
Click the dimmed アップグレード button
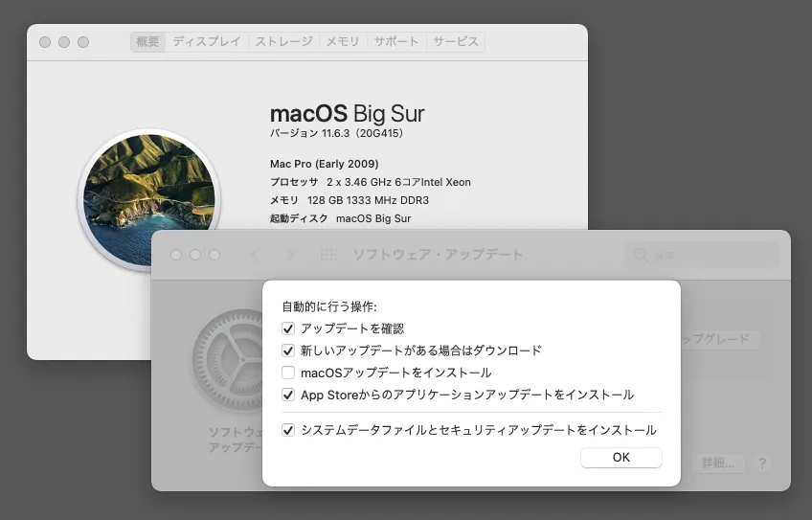[x=719, y=339]
